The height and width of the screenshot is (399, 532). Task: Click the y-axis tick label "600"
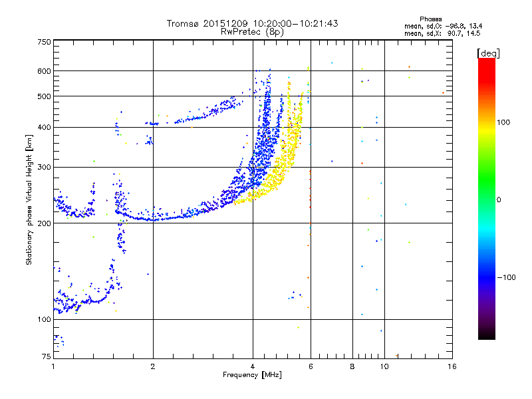[x=44, y=71]
